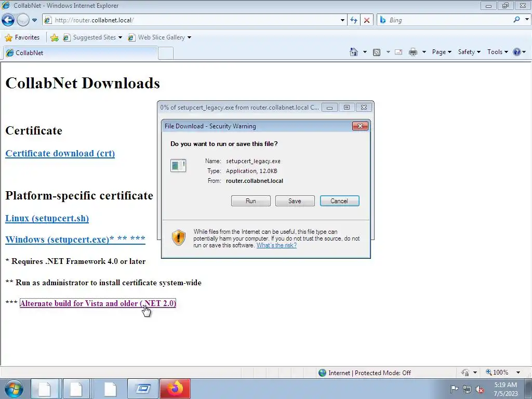Open Suggested Sites dropdown
Viewport: 532px width, 399px height.
coord(92,37)
